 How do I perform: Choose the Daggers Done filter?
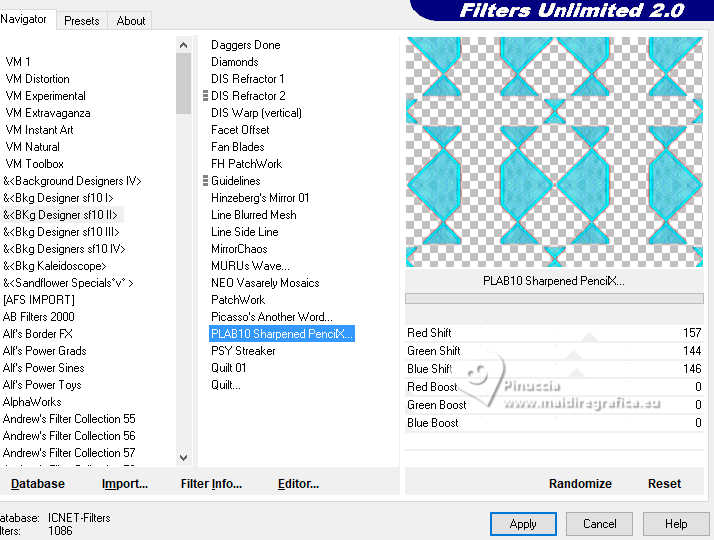[245, 45]
